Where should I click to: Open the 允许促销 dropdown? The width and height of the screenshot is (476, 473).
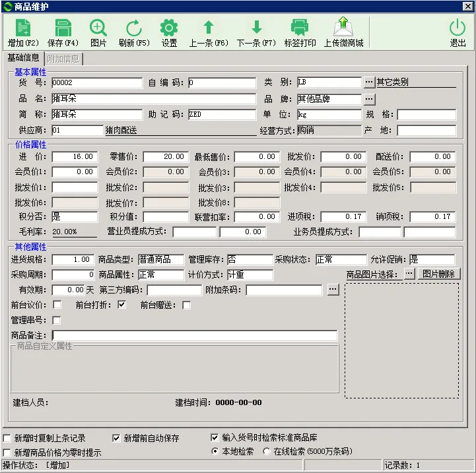tap(432, 260)
